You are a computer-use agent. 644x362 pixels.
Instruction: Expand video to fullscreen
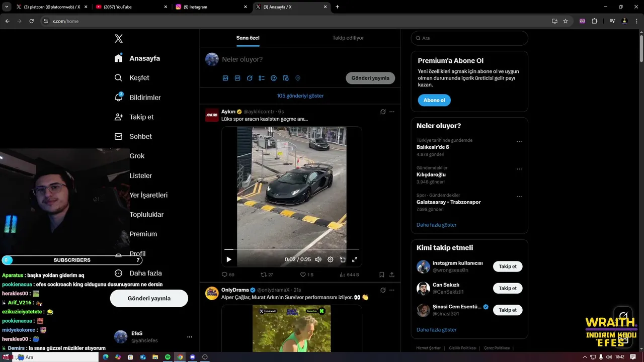pyautogui.click(x=355, y=259)
